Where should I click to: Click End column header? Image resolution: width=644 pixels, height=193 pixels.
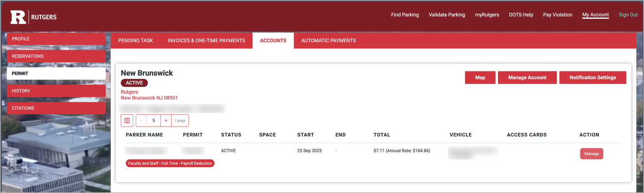(341, 135)
